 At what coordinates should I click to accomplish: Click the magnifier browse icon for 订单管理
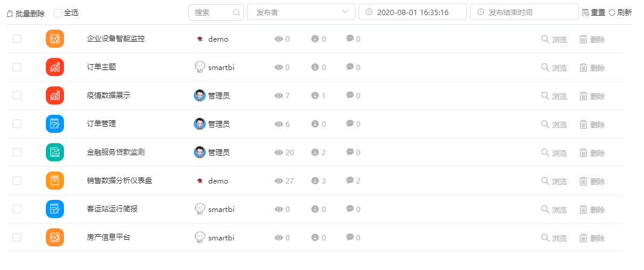[545, 124]
